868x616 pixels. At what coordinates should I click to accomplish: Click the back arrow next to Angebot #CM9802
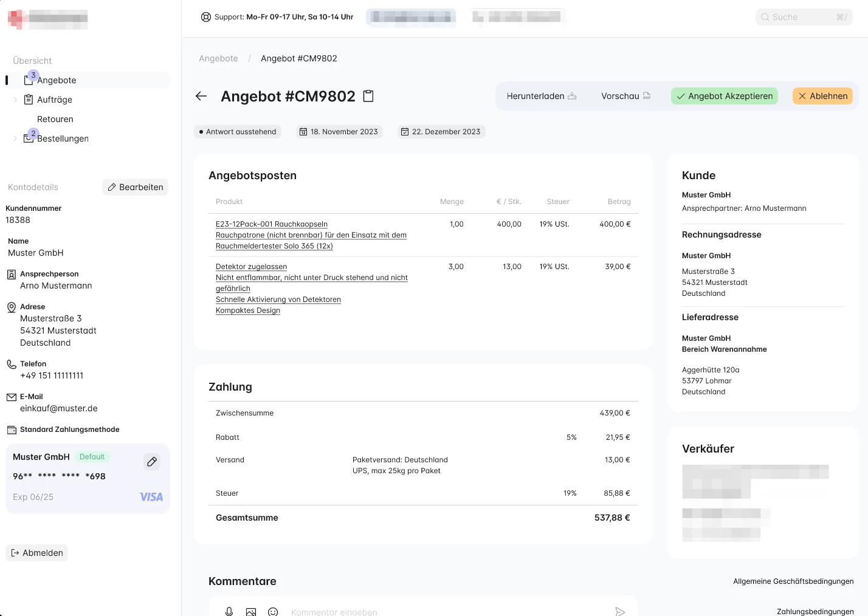[201, 96]
